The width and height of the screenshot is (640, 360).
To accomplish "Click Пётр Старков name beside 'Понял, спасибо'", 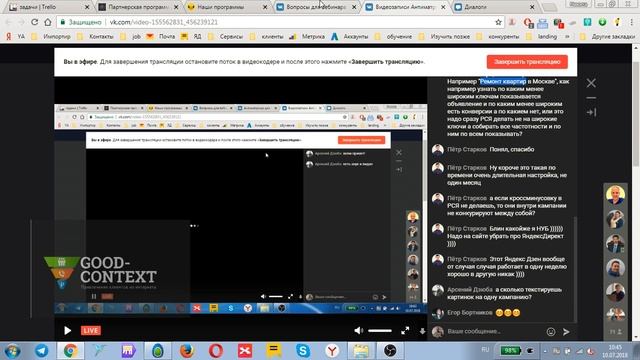I will click(467, 149).
